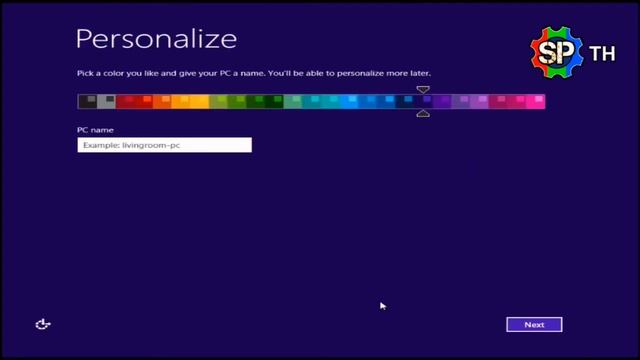Pick the darkest green color swatch
Image resolution: width=640 pixels, height=360 pixels.
tap(274, 102)
